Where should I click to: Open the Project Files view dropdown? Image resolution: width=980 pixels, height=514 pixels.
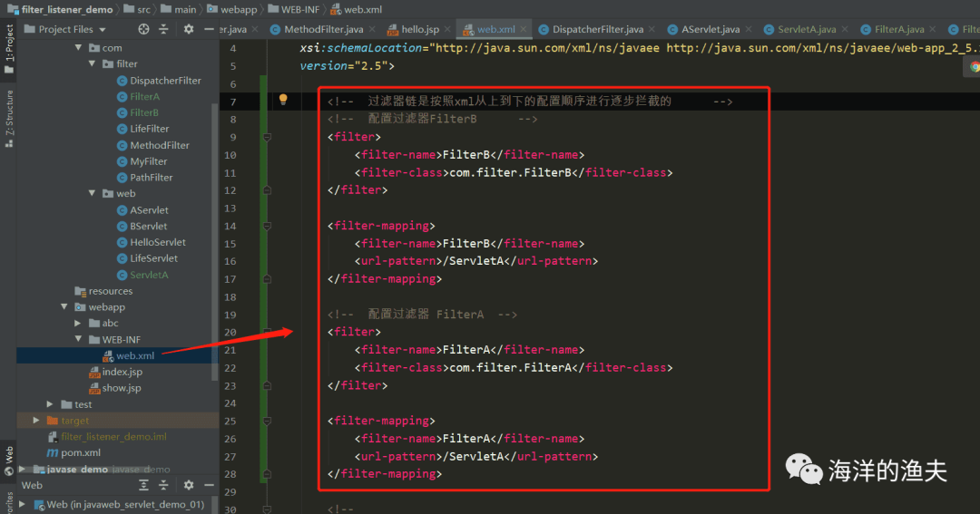pos(66,29)
